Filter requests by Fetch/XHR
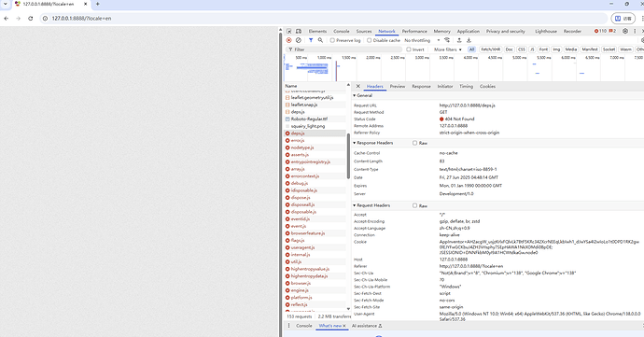Viewport: 644px width, 337px height. tap(490, 49)
